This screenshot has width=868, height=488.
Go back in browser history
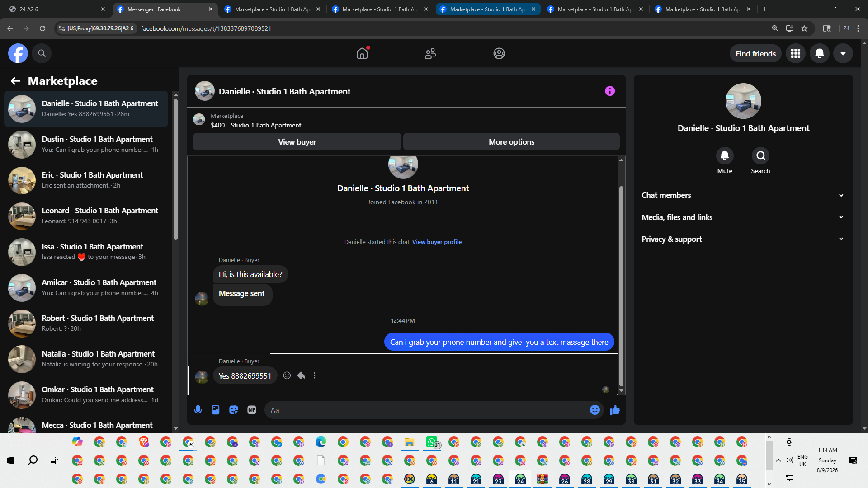coord(10,28)
